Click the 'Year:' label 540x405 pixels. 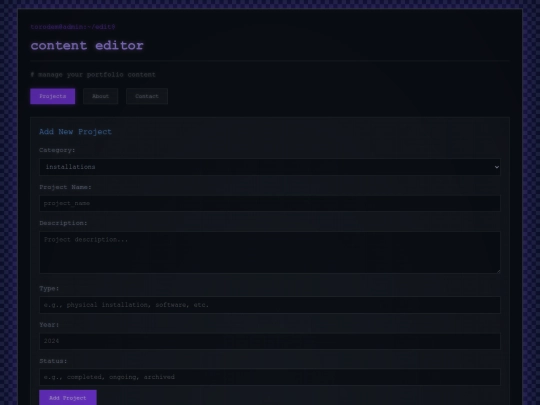point(49,325)
